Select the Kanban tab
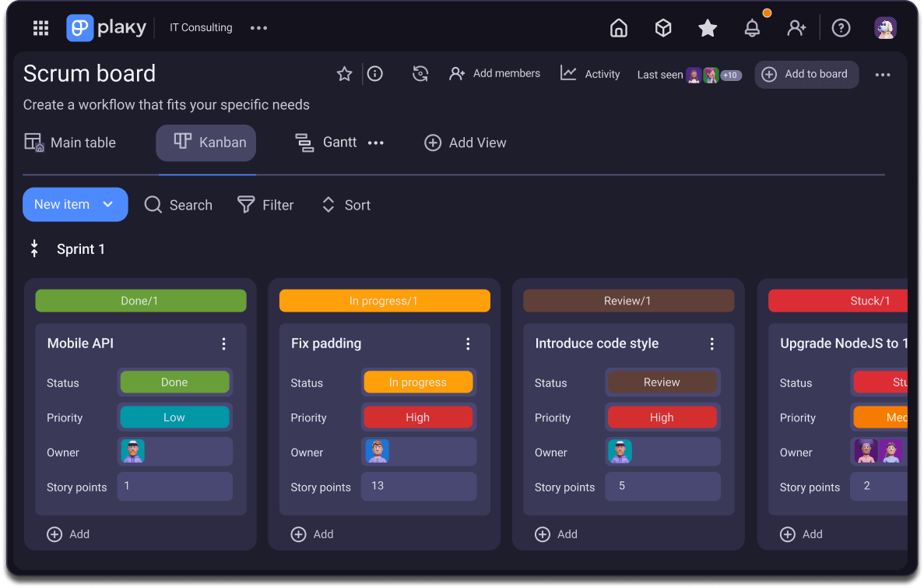The width and height of the screenshot is (924, 588). (206, 143)
